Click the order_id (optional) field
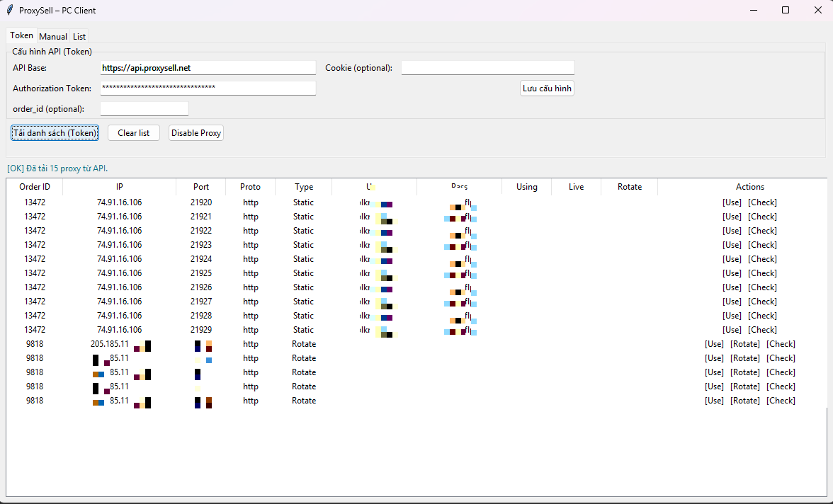 pos(144,108)
